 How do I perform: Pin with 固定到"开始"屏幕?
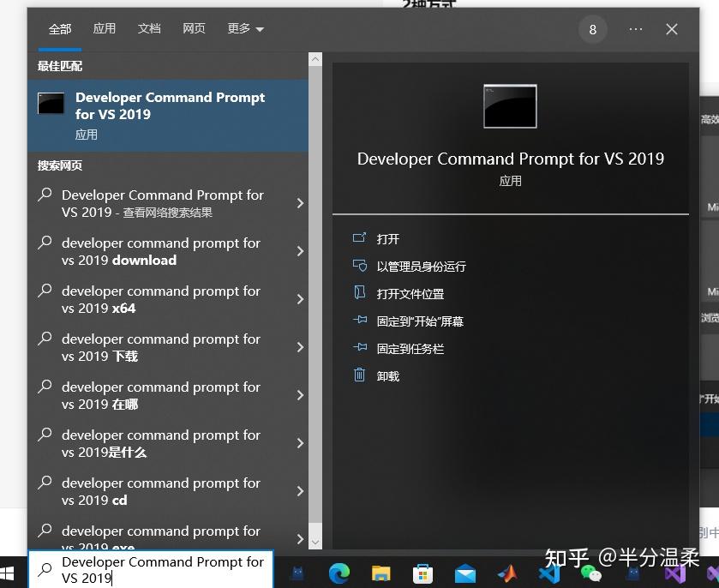click(x=420, y=321)
